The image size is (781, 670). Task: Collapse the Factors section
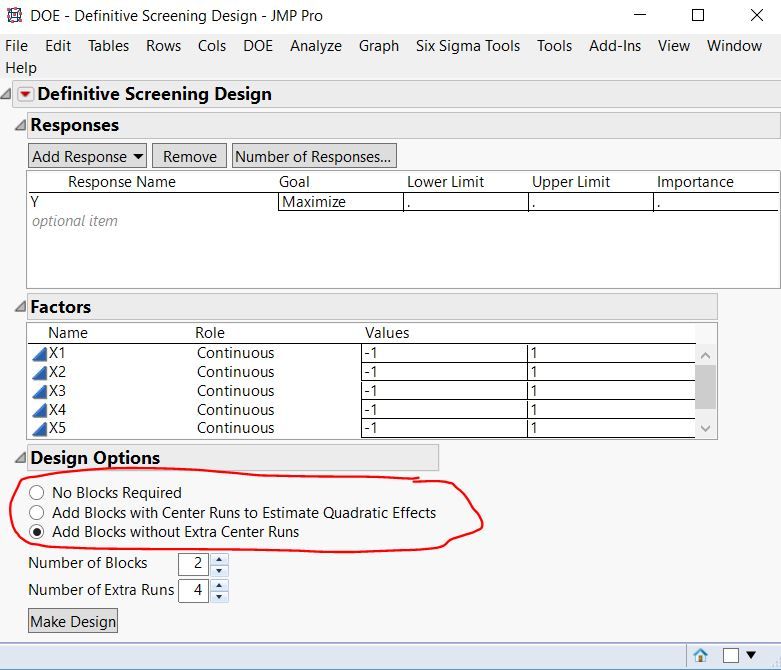tap(20, 306)
